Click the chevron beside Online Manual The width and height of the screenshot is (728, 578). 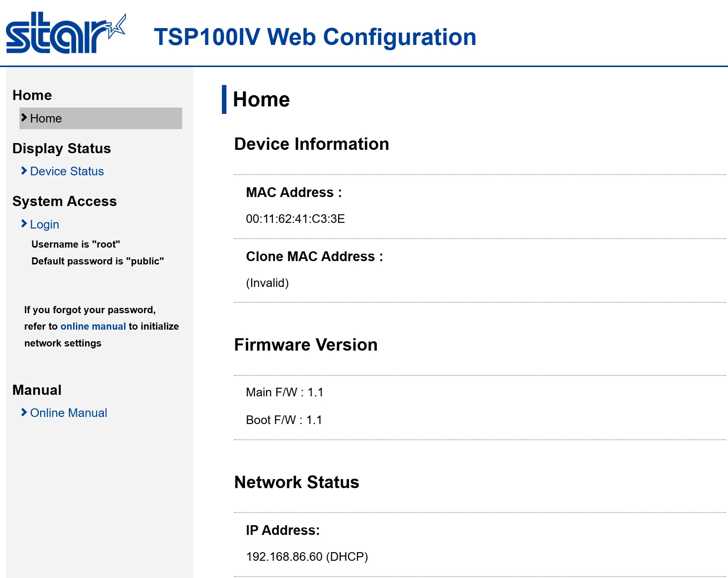(x=24, y=412)
